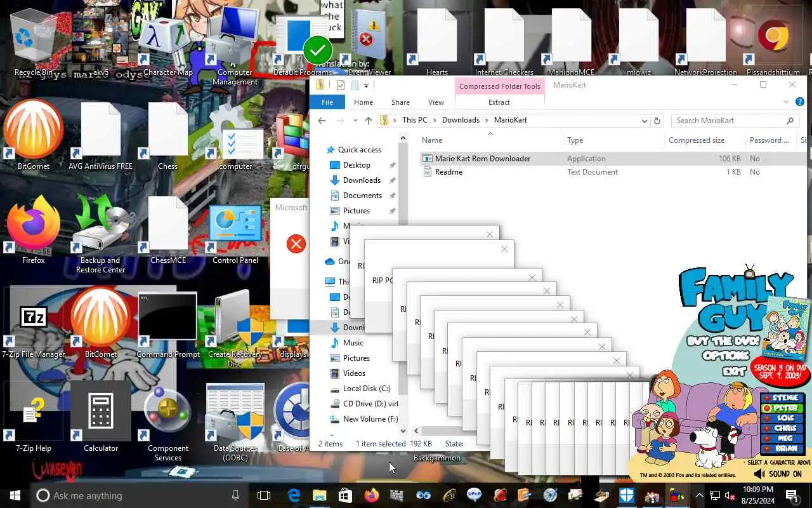Switch to the Home ribbon tab
The image size is (812, 508).
pos(363,102)
